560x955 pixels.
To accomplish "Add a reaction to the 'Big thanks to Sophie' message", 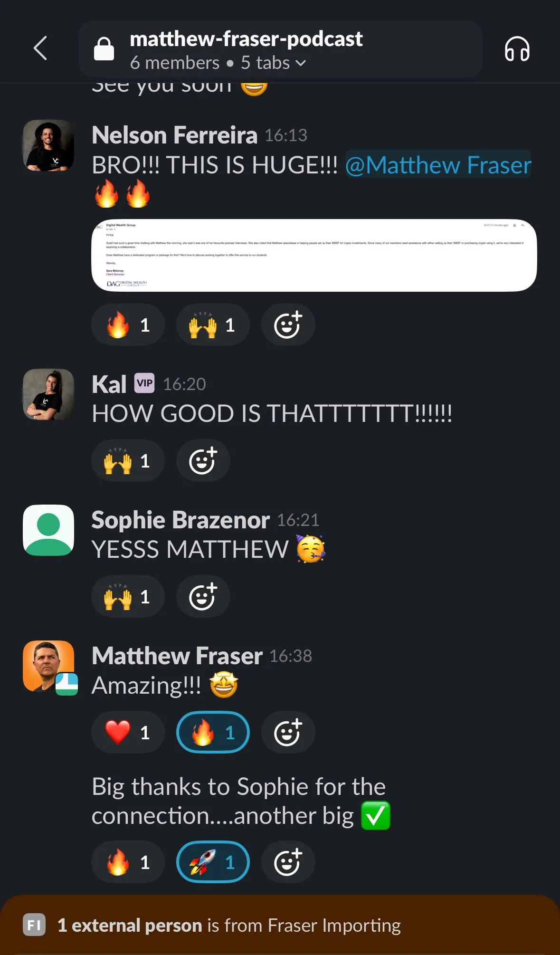I will (x=288, y=862).
